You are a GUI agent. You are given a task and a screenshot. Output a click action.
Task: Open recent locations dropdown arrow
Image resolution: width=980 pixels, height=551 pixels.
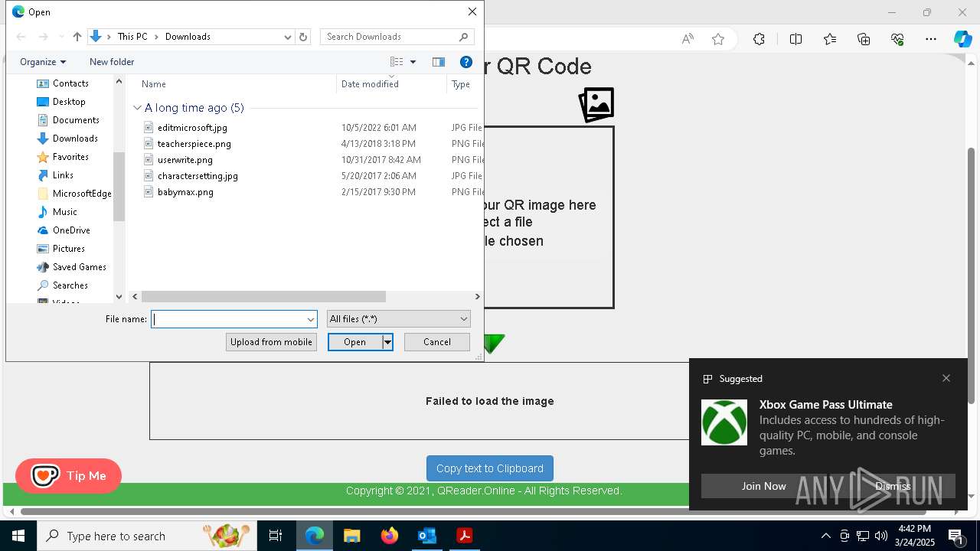coord(61,37)
